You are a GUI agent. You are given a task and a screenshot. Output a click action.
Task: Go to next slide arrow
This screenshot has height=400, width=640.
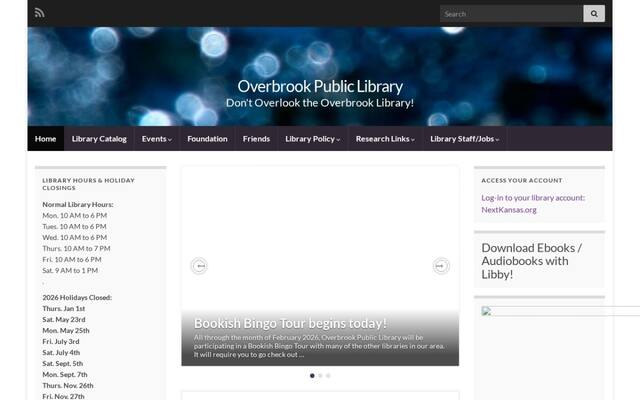coord(441,266)
